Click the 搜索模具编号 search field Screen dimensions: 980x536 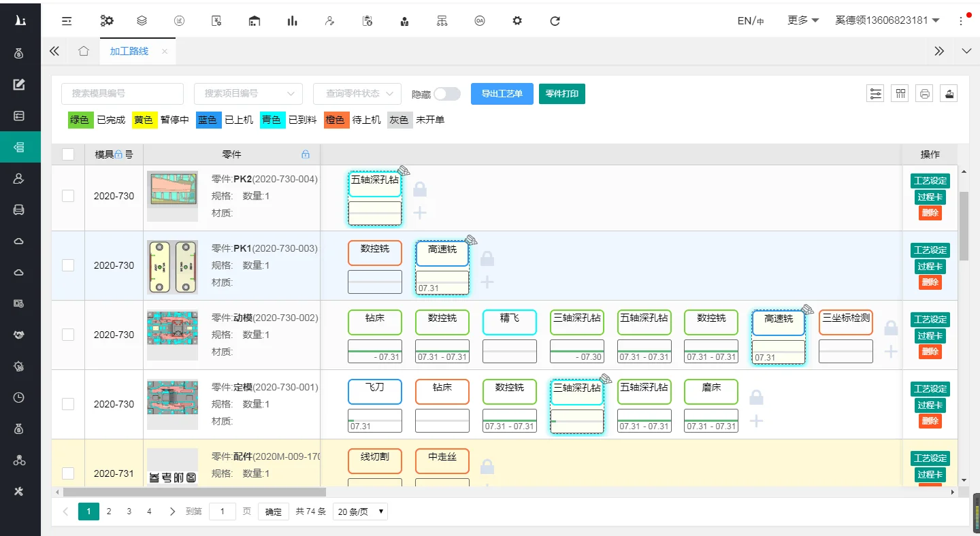122,94
